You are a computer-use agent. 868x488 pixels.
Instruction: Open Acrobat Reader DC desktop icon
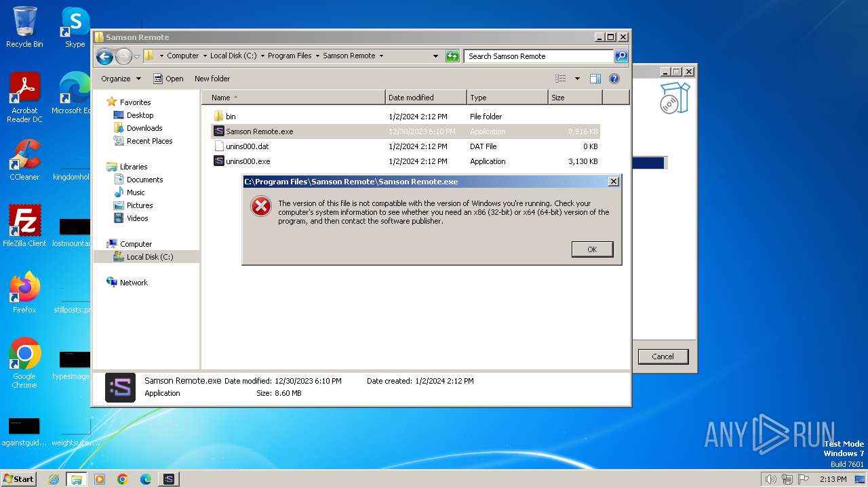click(x=24, y=98)
